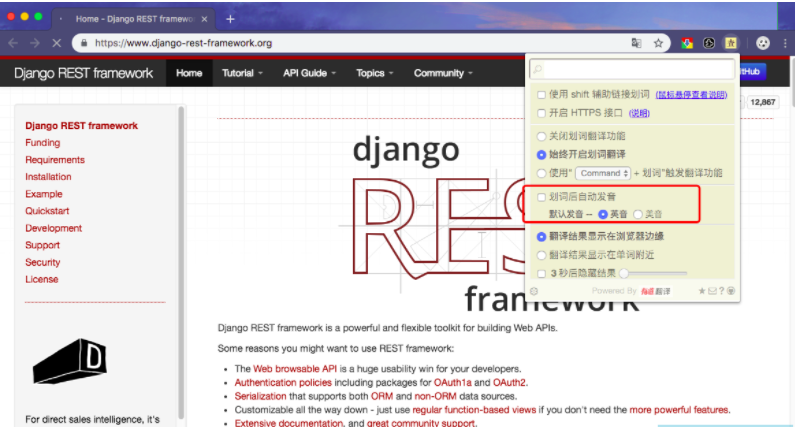Expand the Topics dropdown menu
Screen dimensions: 795x427
pyautogui.click(x=375, y=73)
